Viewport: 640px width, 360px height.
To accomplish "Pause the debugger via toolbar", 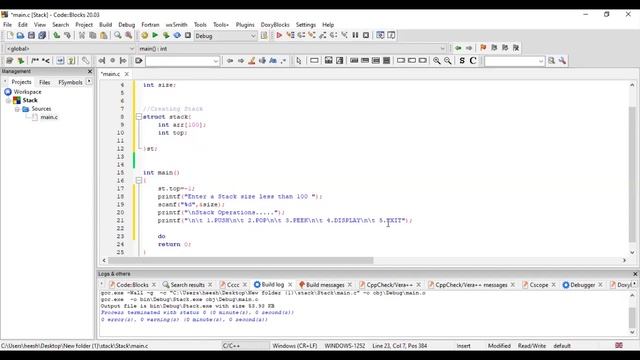I will click(355, 36).
